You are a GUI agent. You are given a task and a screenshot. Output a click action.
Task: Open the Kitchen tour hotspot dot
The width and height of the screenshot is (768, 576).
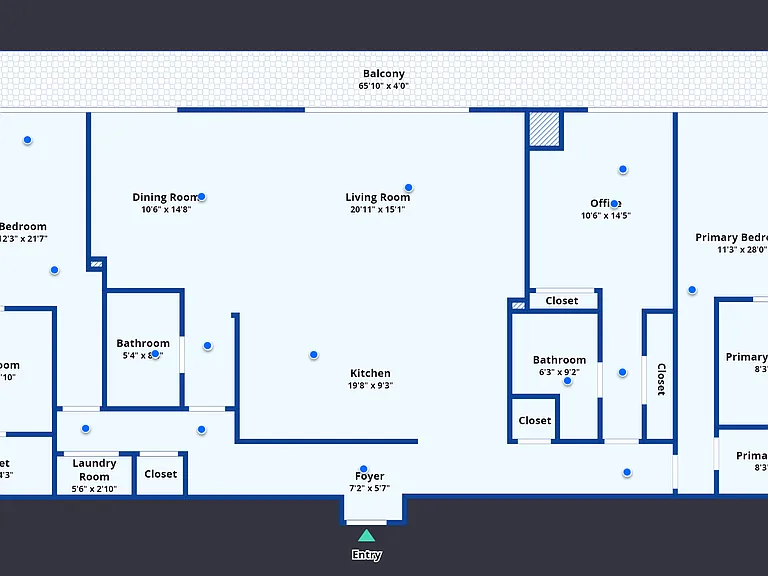click(313, 355)
